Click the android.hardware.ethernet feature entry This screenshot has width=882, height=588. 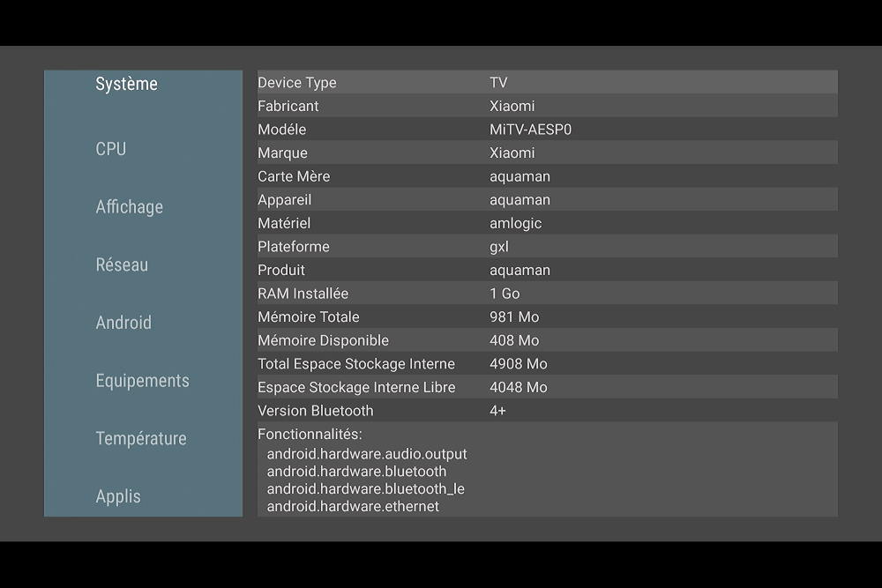(x=353, y=506)
